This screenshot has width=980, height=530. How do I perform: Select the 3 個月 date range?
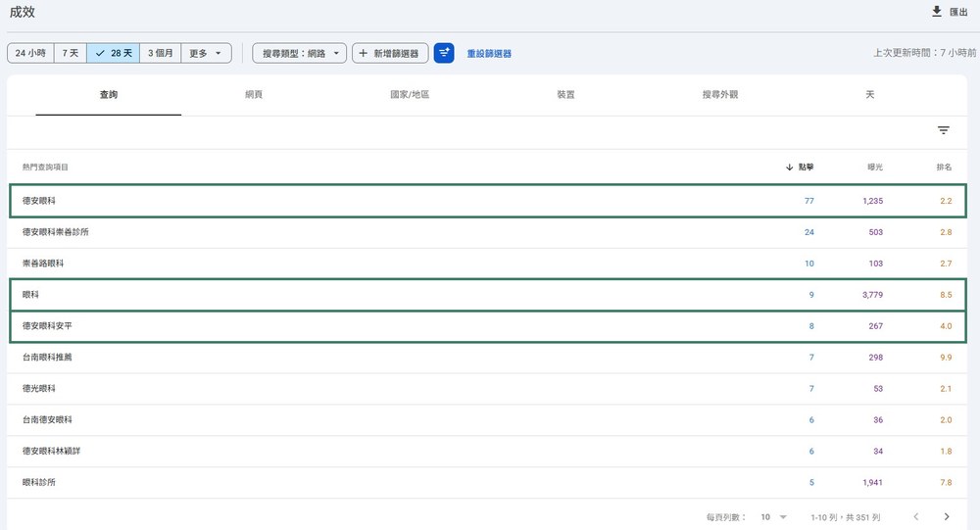coord(160,53)
